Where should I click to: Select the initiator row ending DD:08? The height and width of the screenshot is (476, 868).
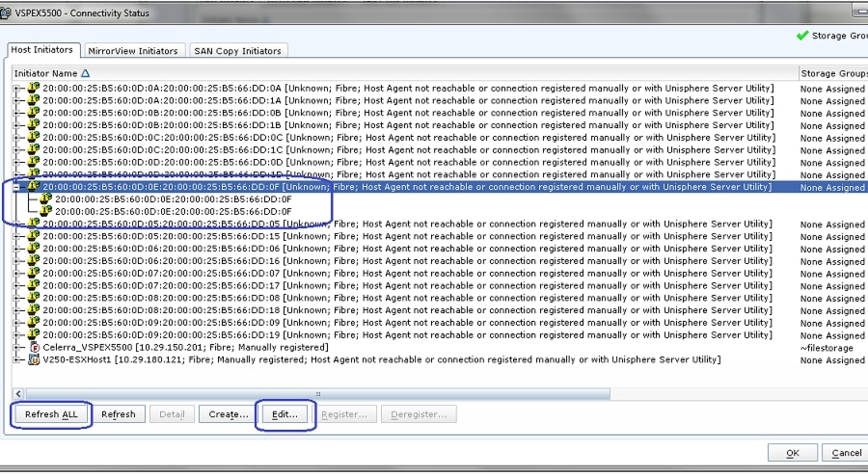[409, 298]
